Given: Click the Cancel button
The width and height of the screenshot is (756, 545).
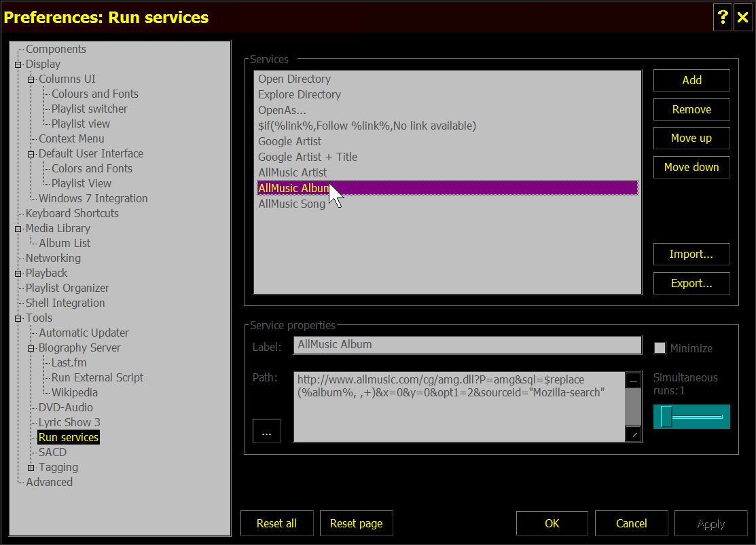Looking at the screenshot, I should point(632,523).
